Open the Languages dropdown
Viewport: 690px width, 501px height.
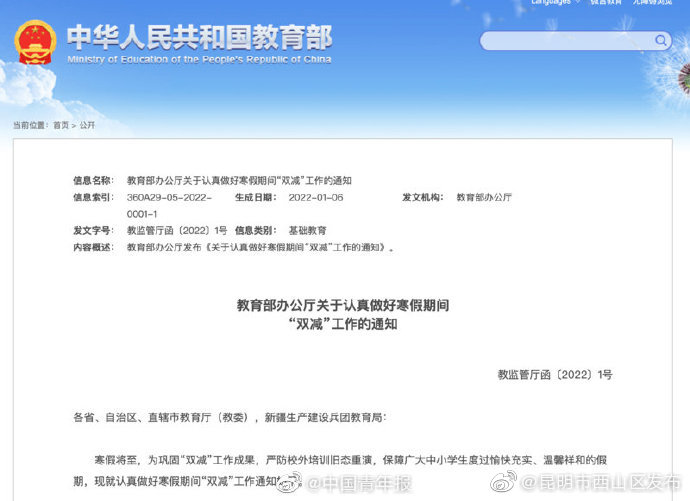(555, 2)
